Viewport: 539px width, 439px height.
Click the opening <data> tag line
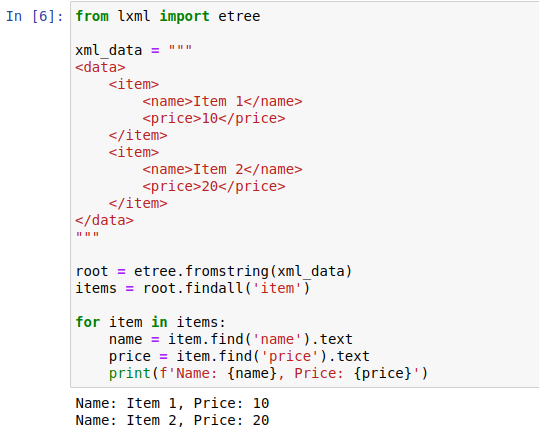pyautogui.click(x=100, y=67)
